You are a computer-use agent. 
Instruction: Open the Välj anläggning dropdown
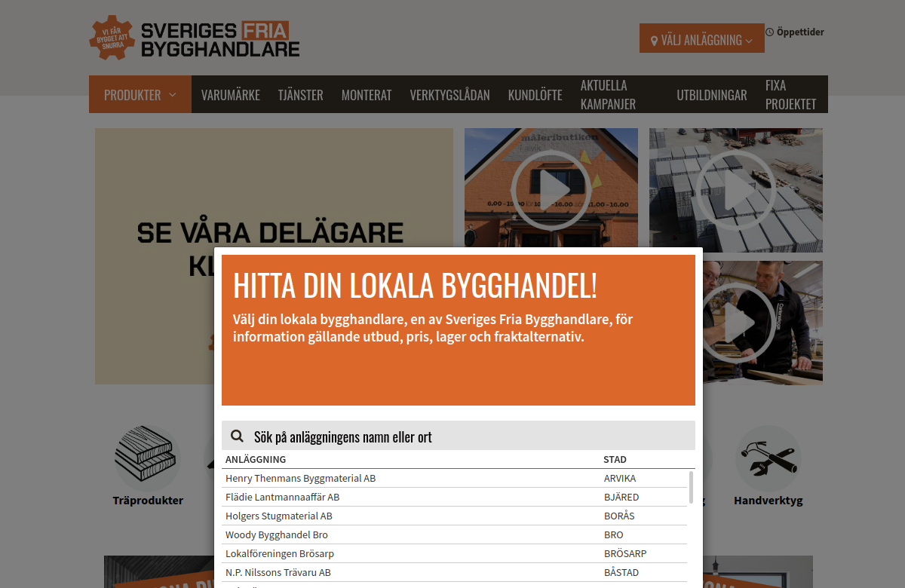702,40
